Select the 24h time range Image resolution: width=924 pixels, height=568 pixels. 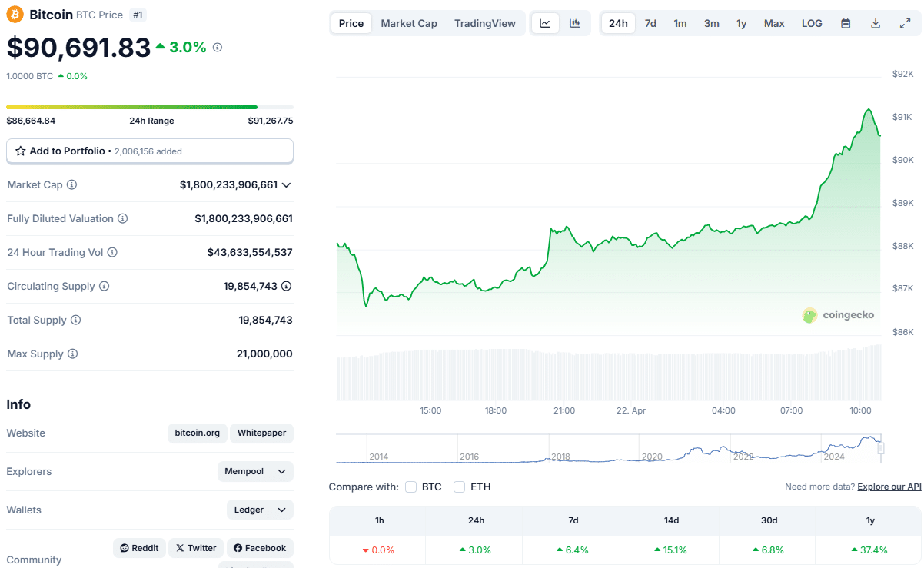click(618, 23)
